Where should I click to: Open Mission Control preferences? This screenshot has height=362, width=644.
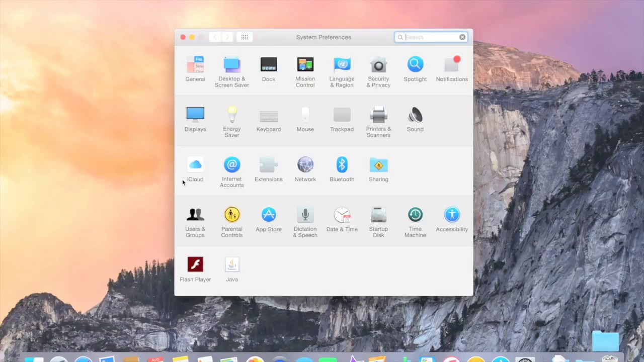point(305,71)
